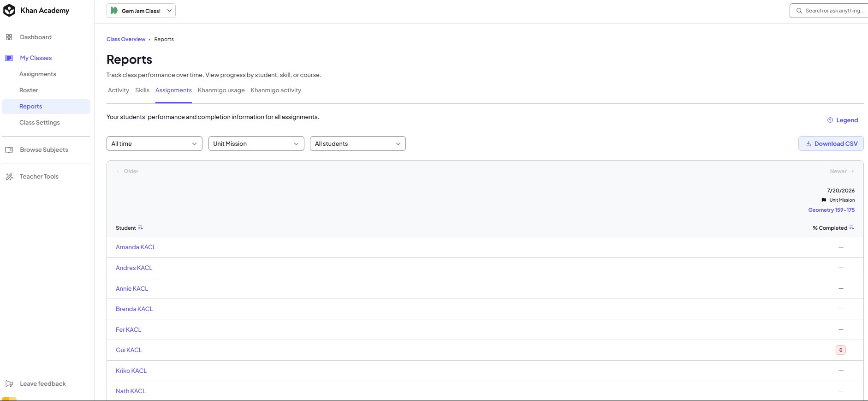868x401 pixels.
Task: Select the My Classes icon
Action: [9, 58]
